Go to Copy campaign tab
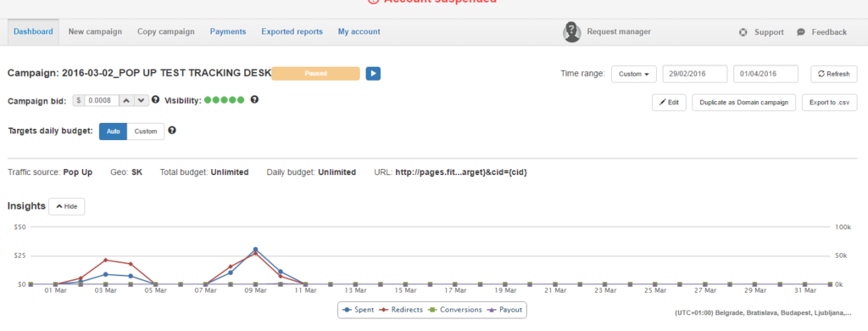The height and width of the screenshot is (331, 868). coord(166,31)
